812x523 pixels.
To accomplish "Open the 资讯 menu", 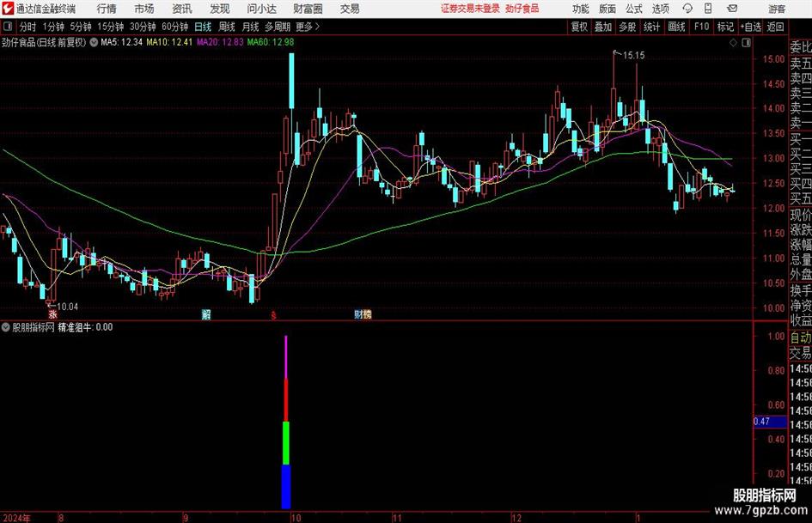I will 182,9.
